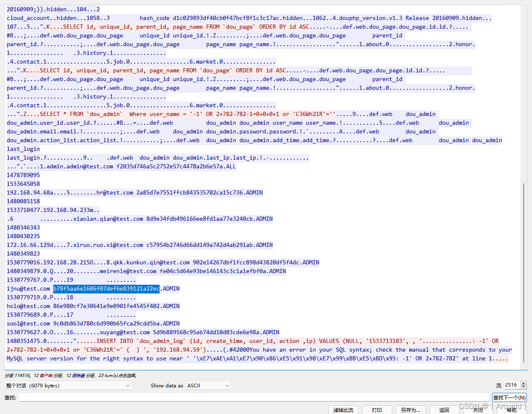The height and width of the screenshot is (414, 532).
Task: Click the hash 2a85d7e7551ffcb843535702ca15c736
Action: point(190,192)
